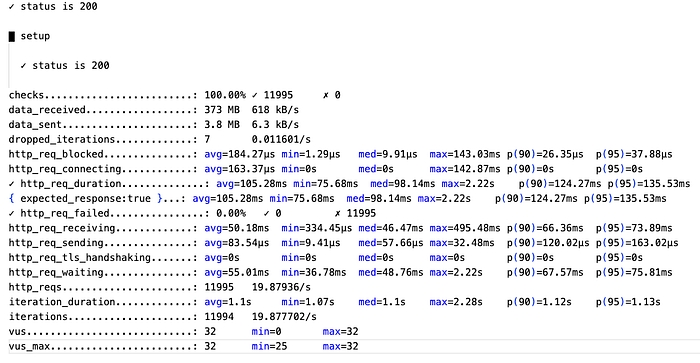Click the http_req_receiving max=495.48ms value

click(x=465, y=228)
